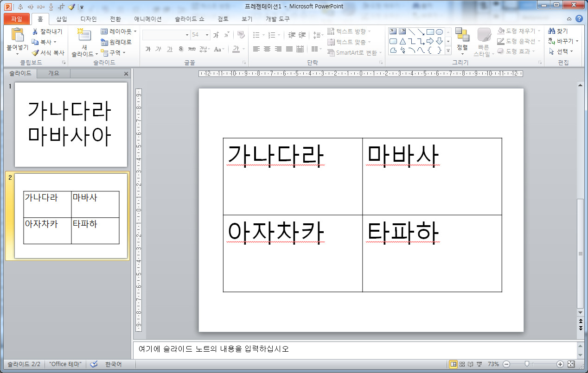
Task: Select the oval shape in shapes gallery
Action: (439, 32)
